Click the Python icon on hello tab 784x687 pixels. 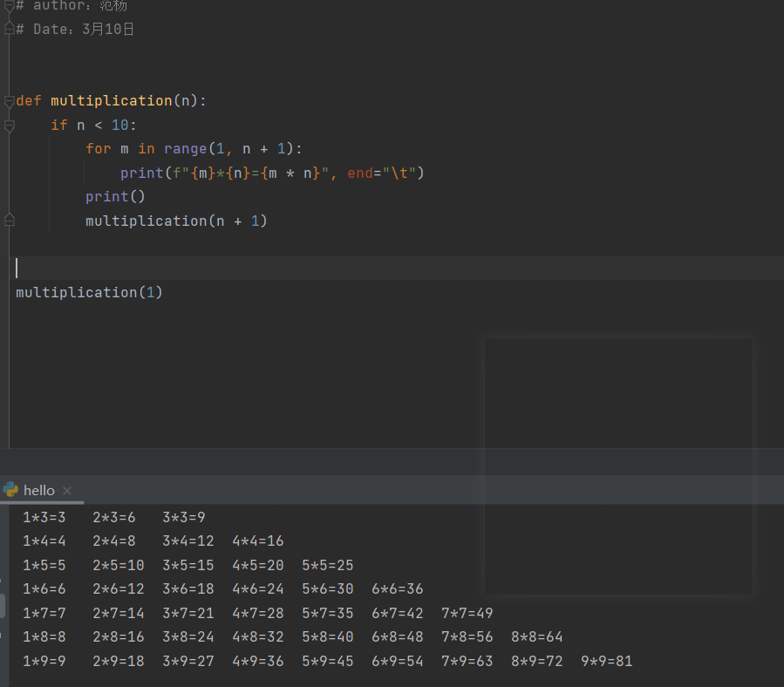click(x=10, y=490)
